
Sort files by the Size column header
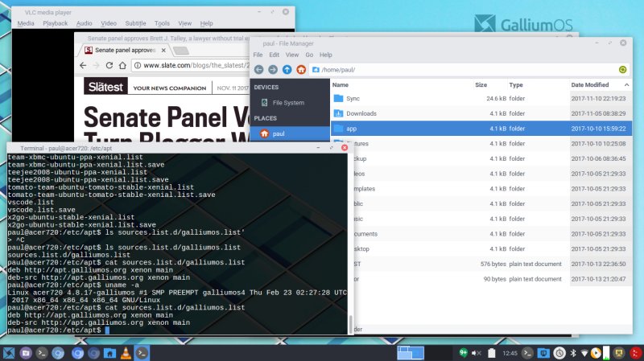(481, 85)
